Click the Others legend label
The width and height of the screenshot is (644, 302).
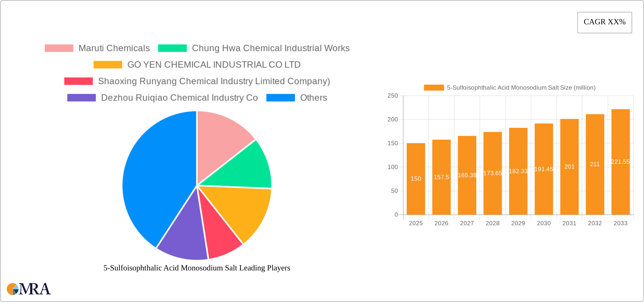314,97
